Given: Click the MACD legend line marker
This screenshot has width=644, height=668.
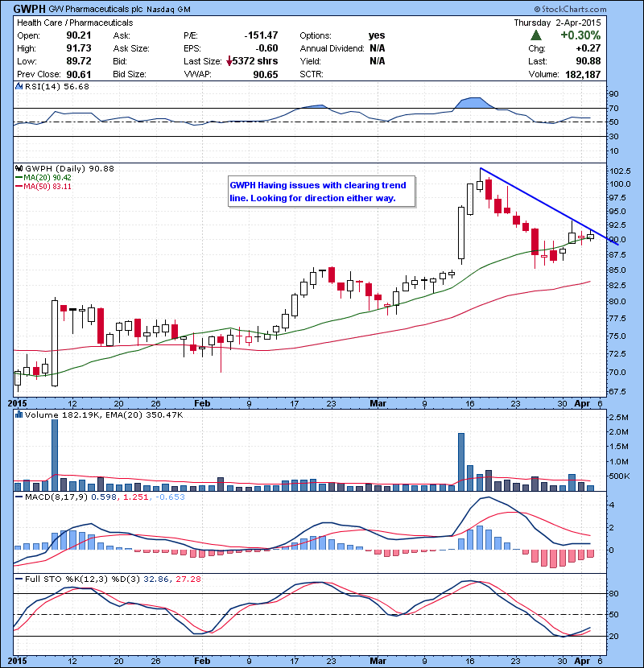Looking at the screenshot, I should [x=19, y=497].
